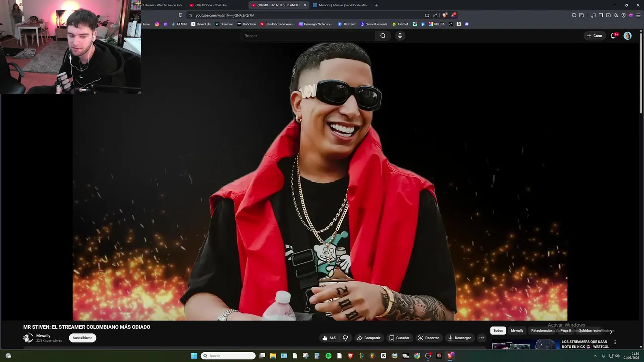644x362 pixels.
Task: Switch to the Mundos Aternos browser tab
Action: tap(340, 5)
